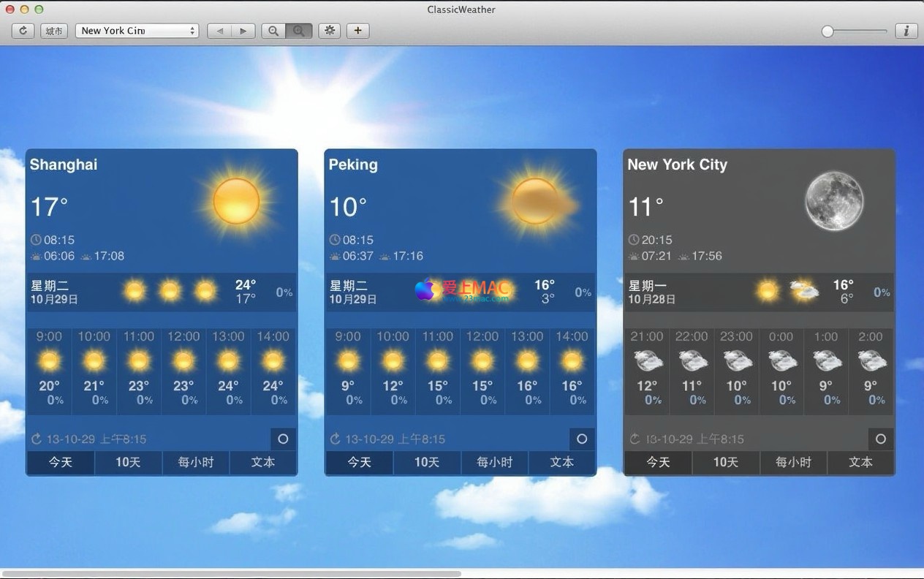This screenshot has width=924, height=579.
Task: Click the zoom in magnifier icon
Action: coord(298,31)
